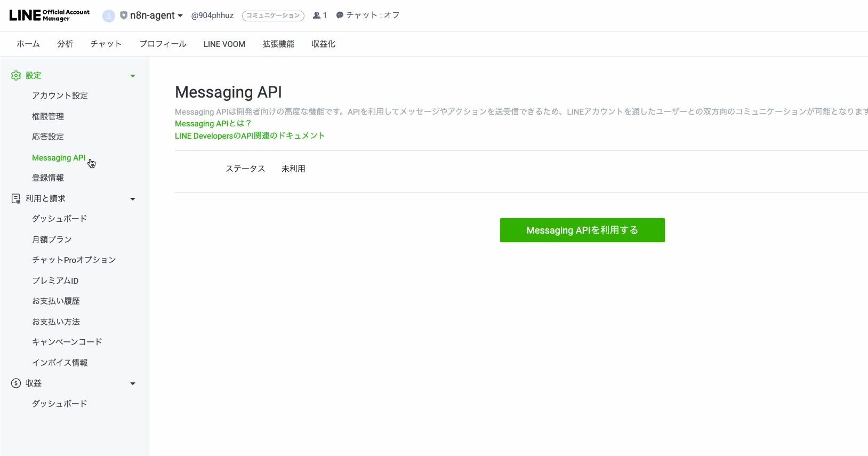
Task: Click the friends count people icon
Action: tap(317, 15)
